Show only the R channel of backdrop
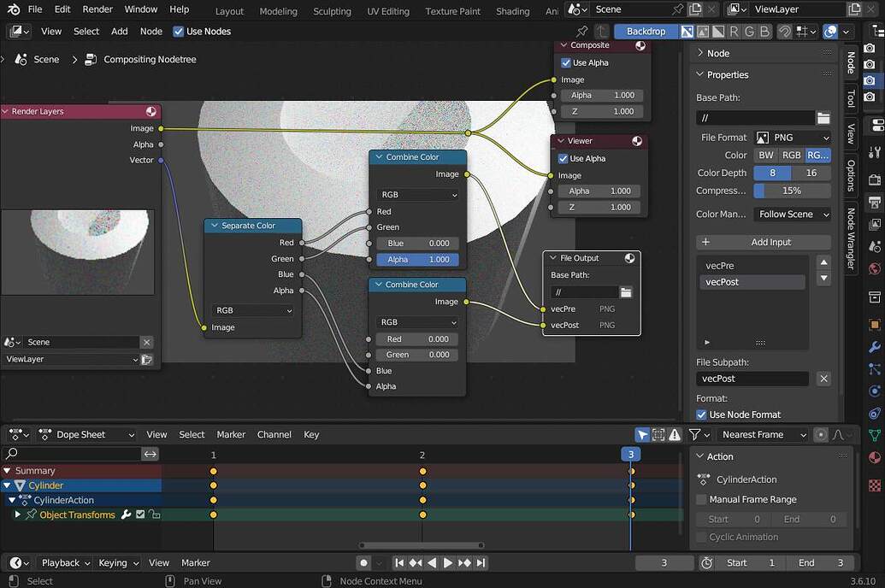885x588 pixels. point(734,32)
